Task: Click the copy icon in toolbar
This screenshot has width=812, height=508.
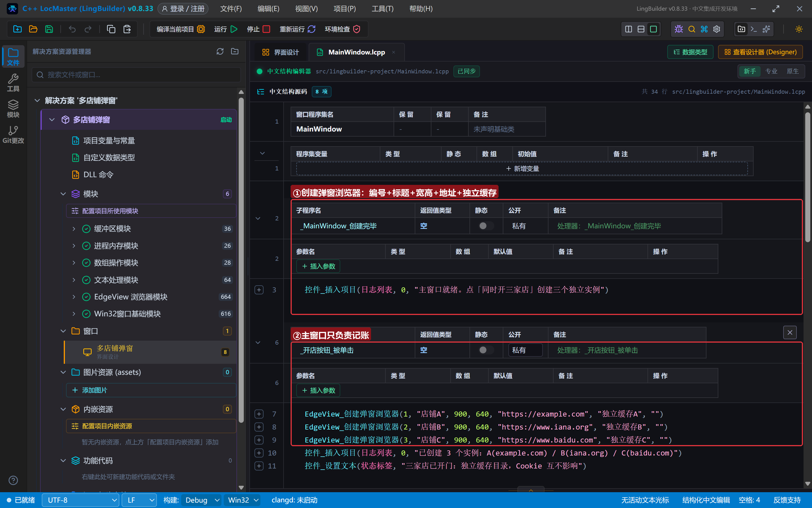Action: click(x=111, y=29)
